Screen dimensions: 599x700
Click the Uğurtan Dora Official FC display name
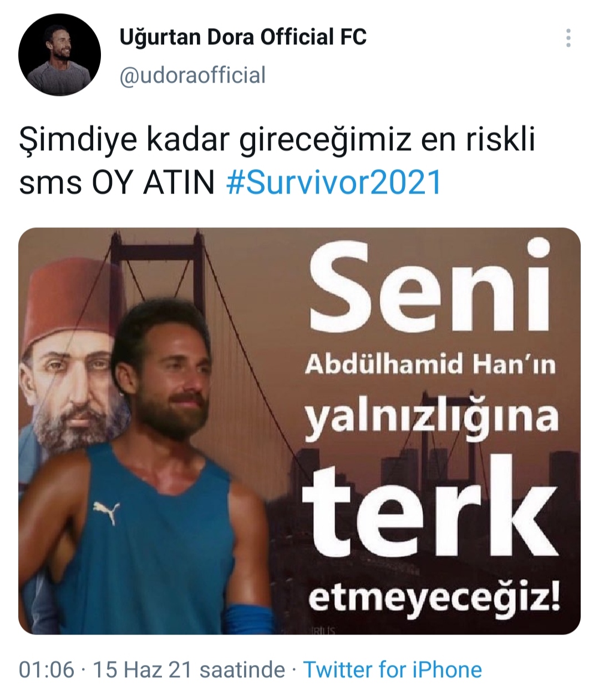pyautogui.click(x=243, y=37)
